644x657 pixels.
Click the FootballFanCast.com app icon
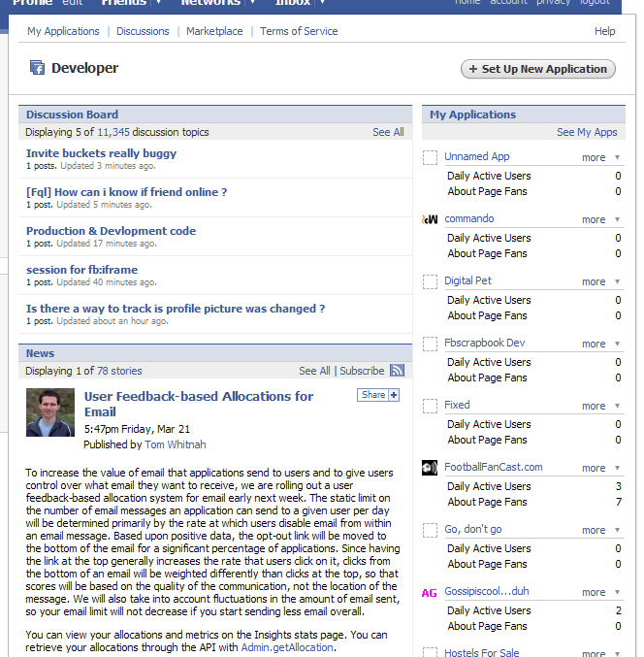coord(431,468)
